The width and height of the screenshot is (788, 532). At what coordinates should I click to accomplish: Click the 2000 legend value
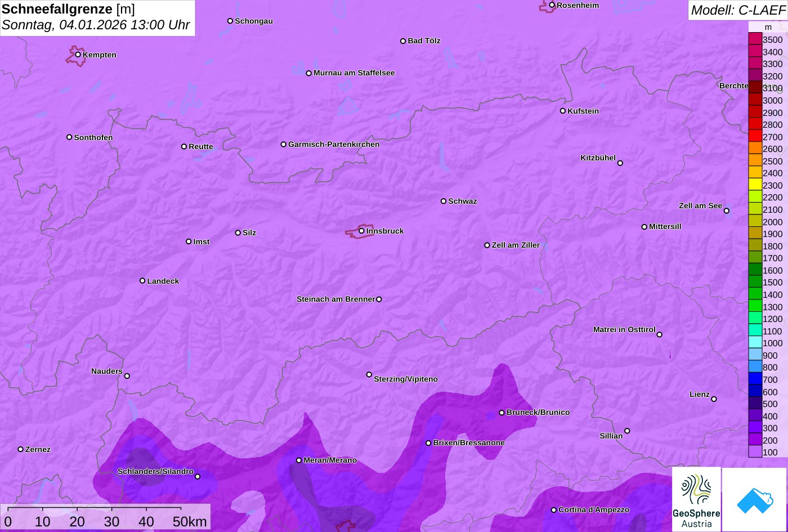pyautogui.click(x=772, y=222)
